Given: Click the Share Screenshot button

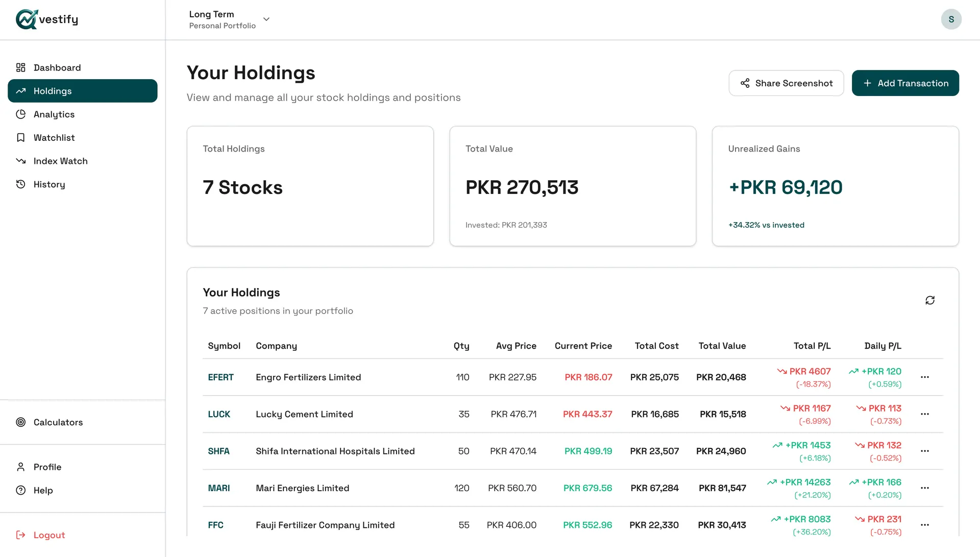Looking at the screenshot, I should (x=786, y=83).
